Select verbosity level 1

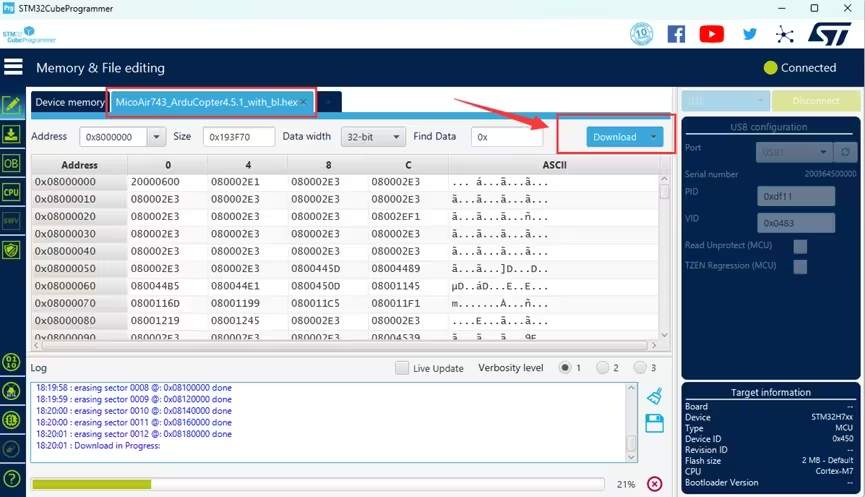[x=565, y=367]
